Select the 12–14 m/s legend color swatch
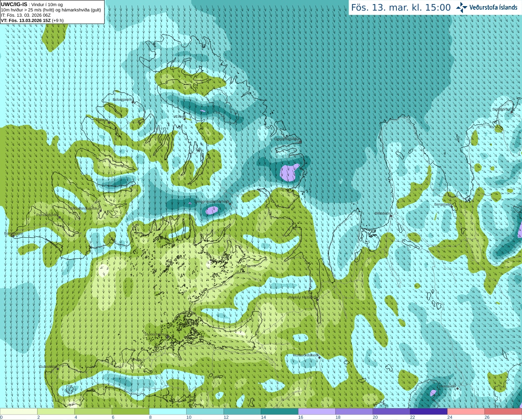The width and height of the screenshot is (522, 420). tap(242, 411)
